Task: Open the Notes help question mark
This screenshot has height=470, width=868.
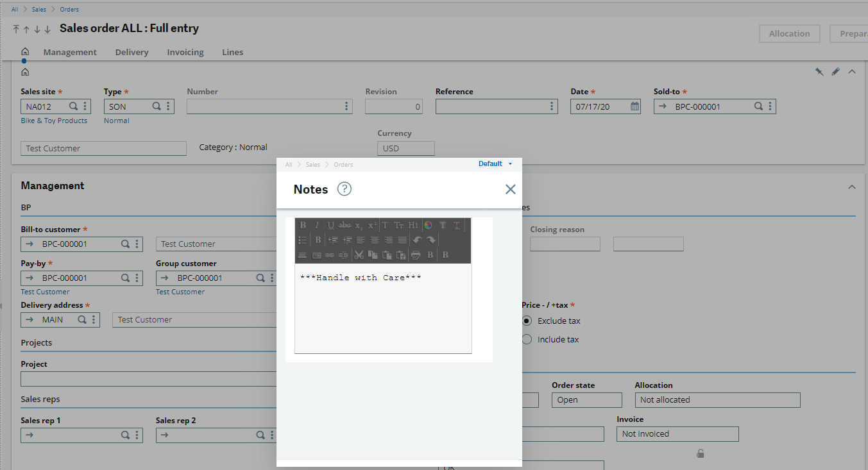Action: pyautogui.click(x=345, y=189)
